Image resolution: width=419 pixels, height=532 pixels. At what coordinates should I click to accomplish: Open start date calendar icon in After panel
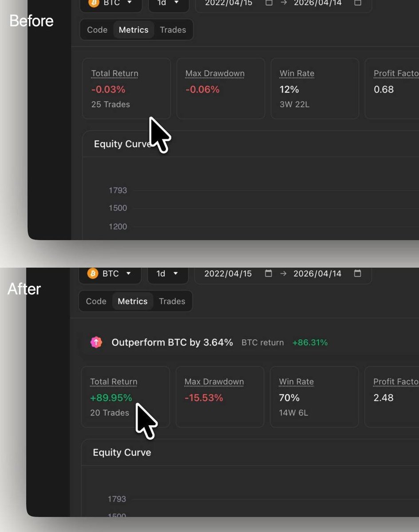(269, 274)
